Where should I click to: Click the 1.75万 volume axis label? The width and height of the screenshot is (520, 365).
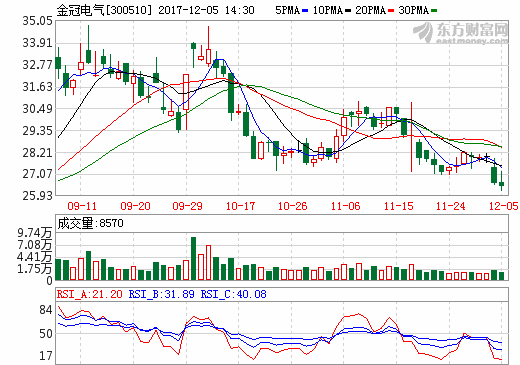click(35, 269)
